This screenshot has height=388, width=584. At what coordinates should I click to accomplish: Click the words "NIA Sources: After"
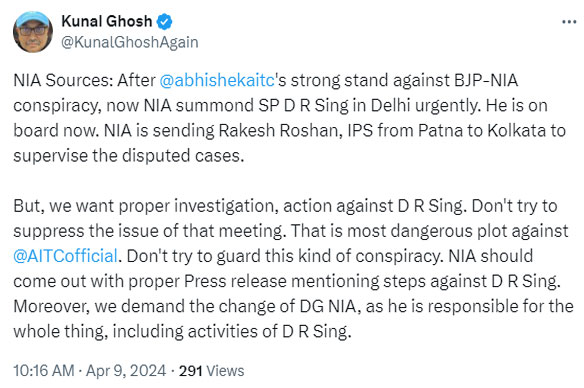tap(85, 80)
